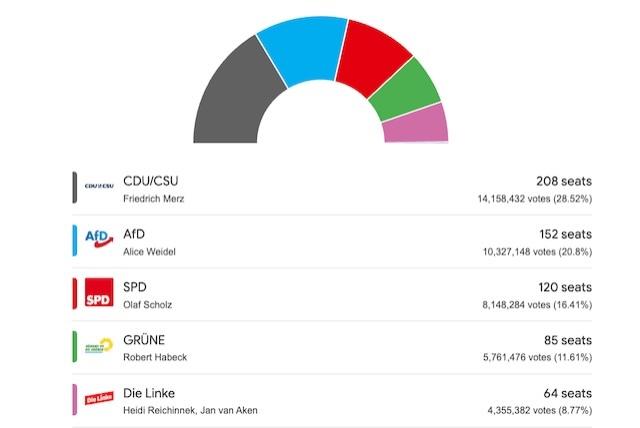The height and width of the screenshot is (428, 640).
Task: Open the SPD party name link
Action: (x=135, y=287)
